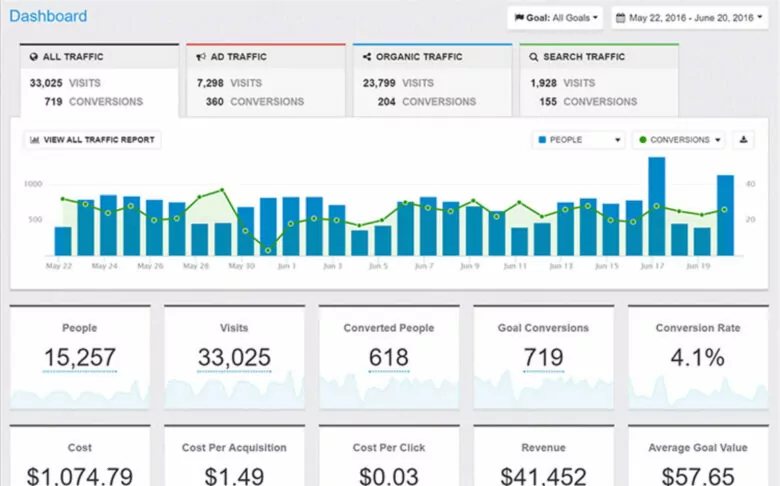Open the Goal: All Goals dropdown
The height and width of the screenshot is (486, 780).
pyautogui.click(x=557, y=18)
